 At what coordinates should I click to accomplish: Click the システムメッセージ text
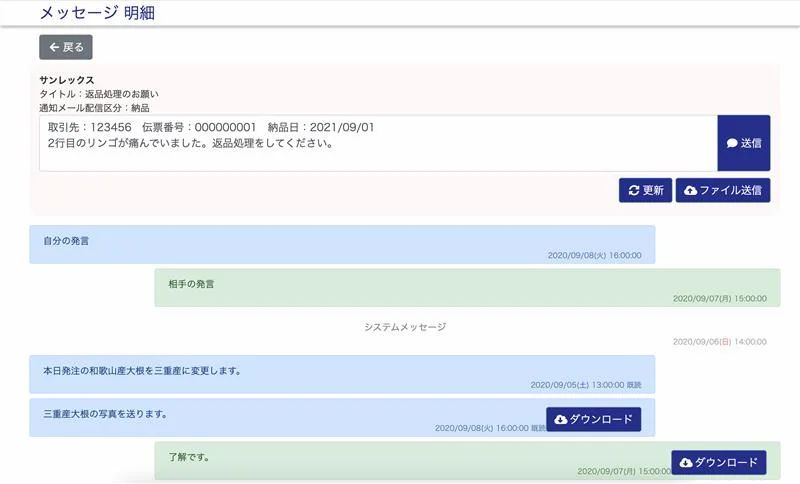coord(405,327)
